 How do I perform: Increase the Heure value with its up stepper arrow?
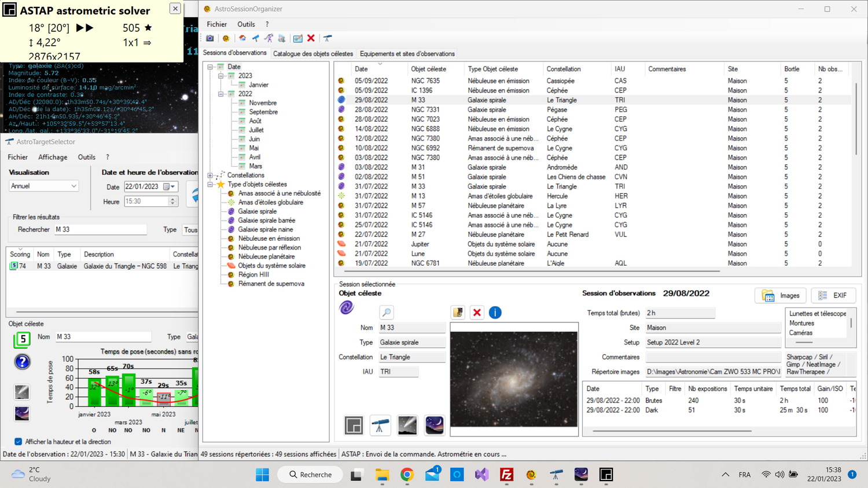tap(173, 199)
